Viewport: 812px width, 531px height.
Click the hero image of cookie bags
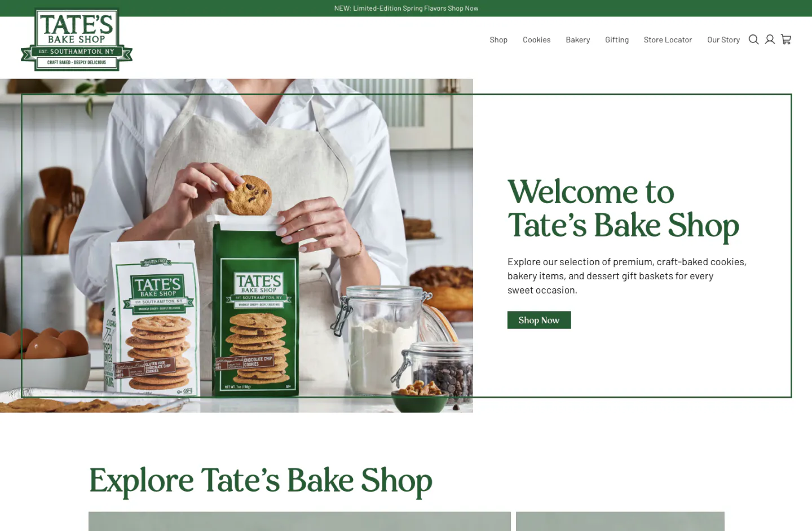coord(236,245)
